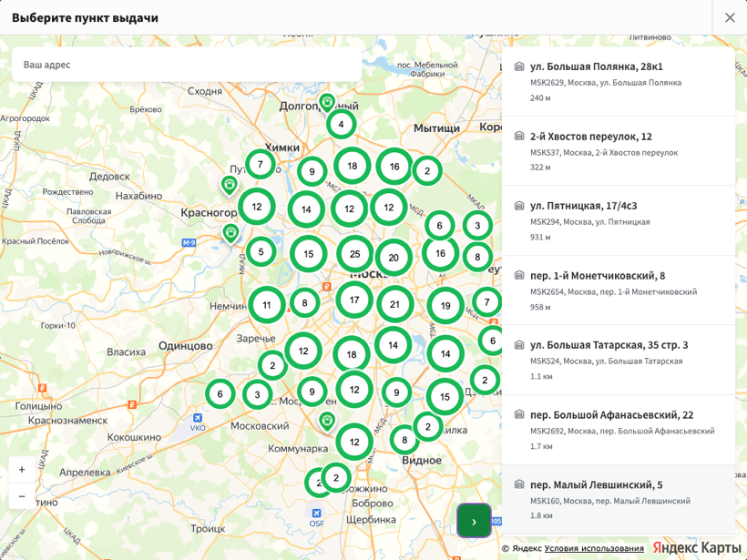This screenshot has height=560, width=747.
Task: Open the cluster 3 above Московский label
Action: tap(257, 394)
